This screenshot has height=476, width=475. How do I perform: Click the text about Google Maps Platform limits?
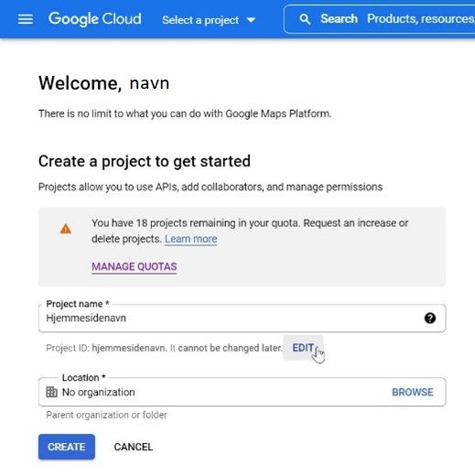click(185, 114)
